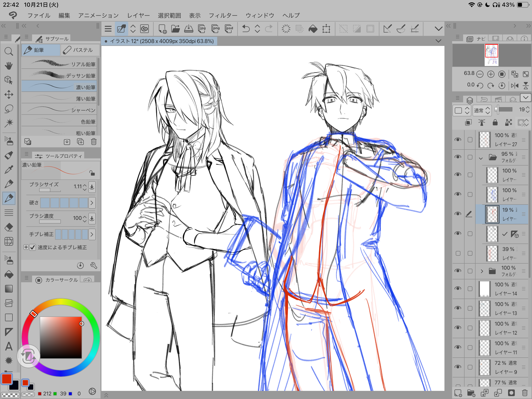Select the Hand move-canvas tool
The image size is (532, 399).
pos(9,66)
